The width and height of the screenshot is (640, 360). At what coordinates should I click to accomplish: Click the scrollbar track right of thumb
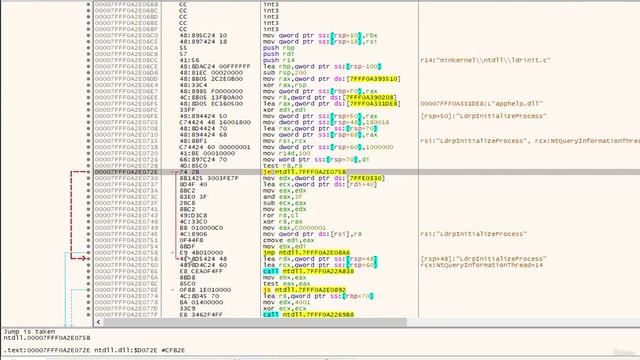[522, 322]
